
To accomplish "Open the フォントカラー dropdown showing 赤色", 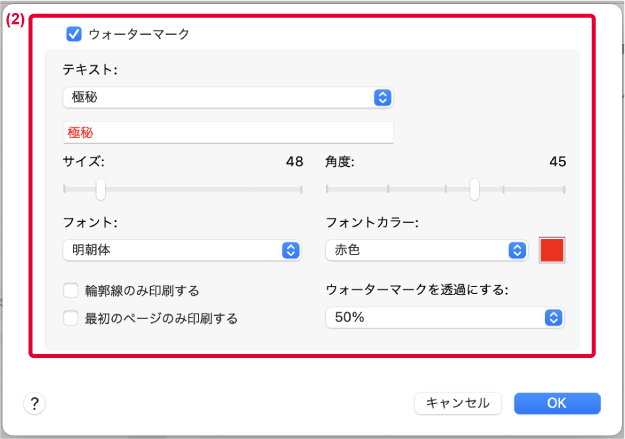I will 427,250.
